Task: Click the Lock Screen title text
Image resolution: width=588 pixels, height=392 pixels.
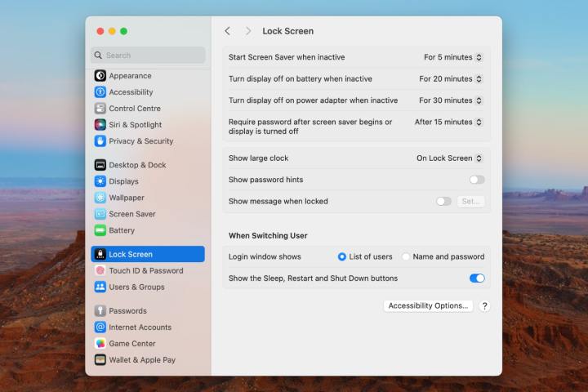Action: click(287, 31)
